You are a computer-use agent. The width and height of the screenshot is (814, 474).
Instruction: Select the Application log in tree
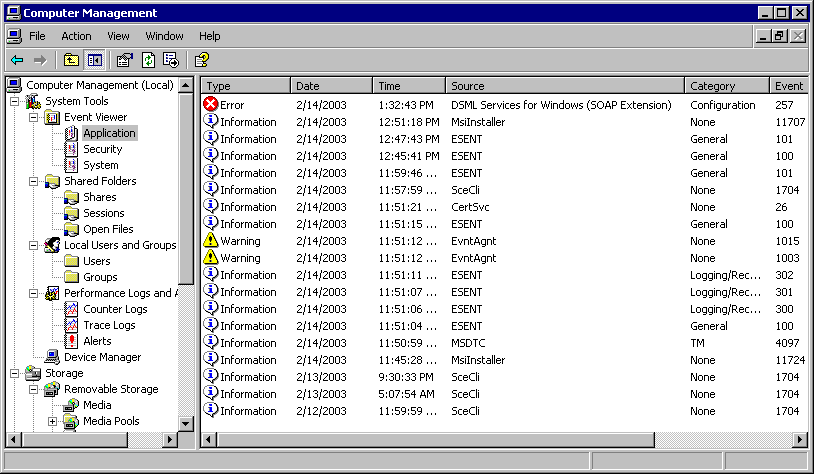110,133
